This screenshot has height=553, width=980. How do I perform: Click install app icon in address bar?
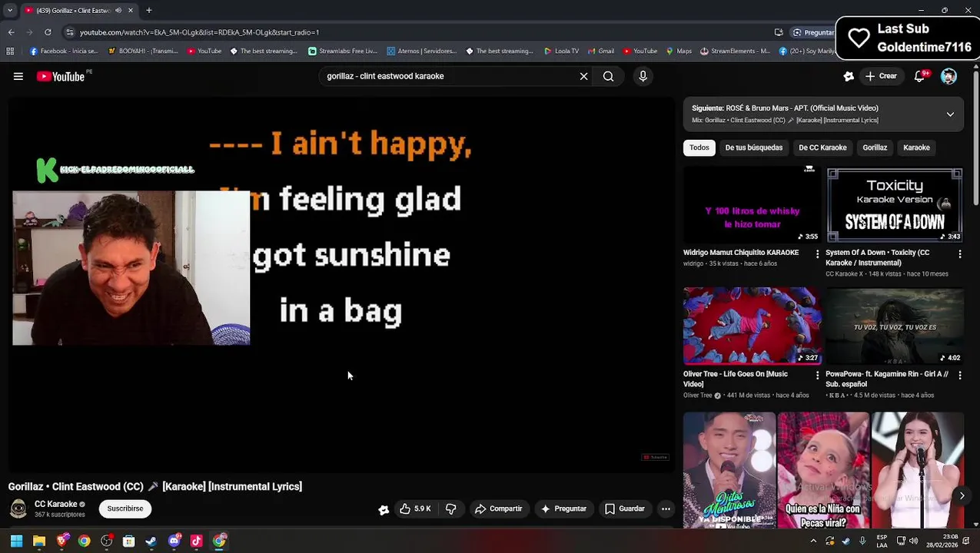[x=779, y=32]
